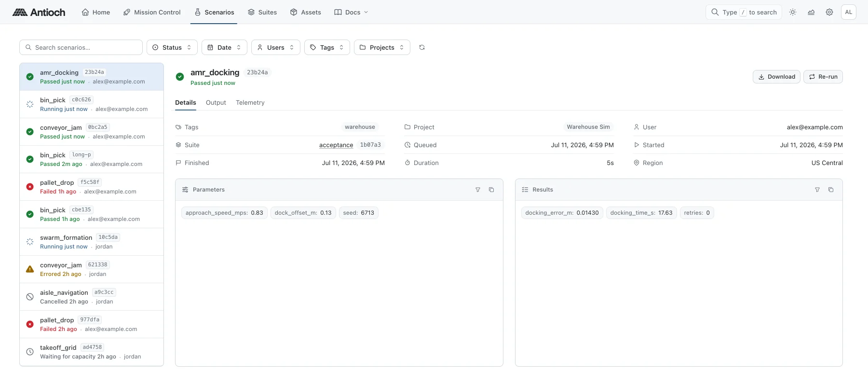
Task: Expand the Status filter dropdown
Action: [x=172, y=47]
